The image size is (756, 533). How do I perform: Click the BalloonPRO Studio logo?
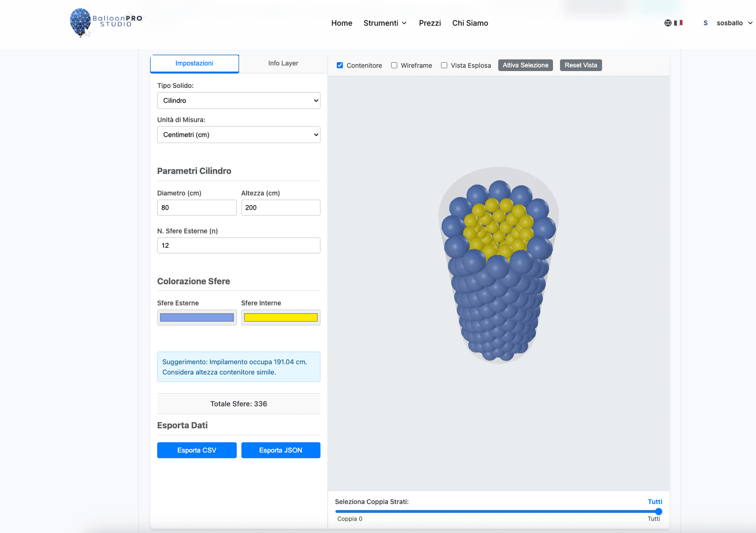(106, 23)
